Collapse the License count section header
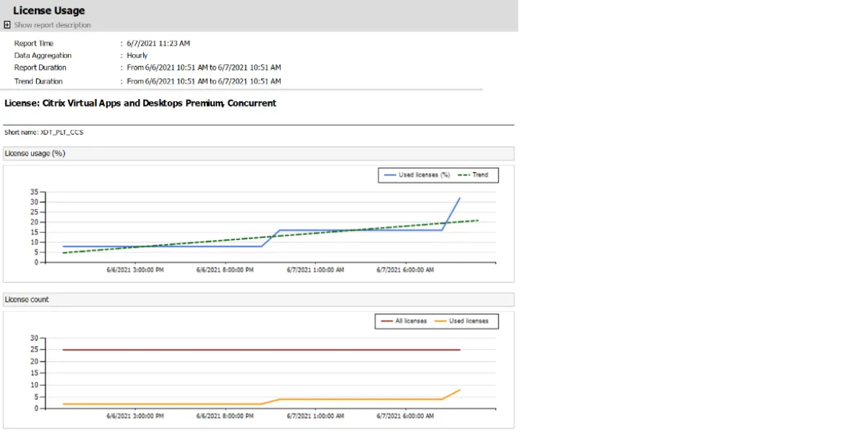The width and height of the screenshot is (868, 434). coord(26,299)
